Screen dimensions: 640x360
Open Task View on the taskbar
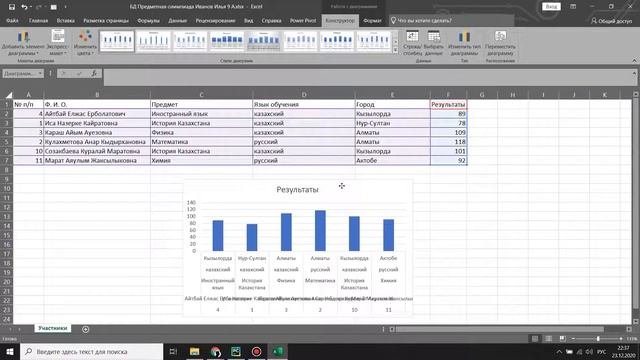pos(173,351)
